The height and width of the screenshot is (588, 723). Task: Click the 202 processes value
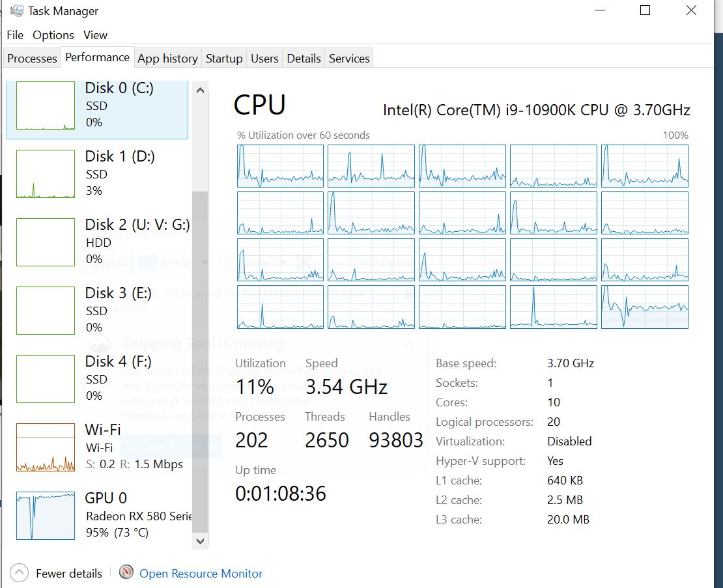pos(251,441)
